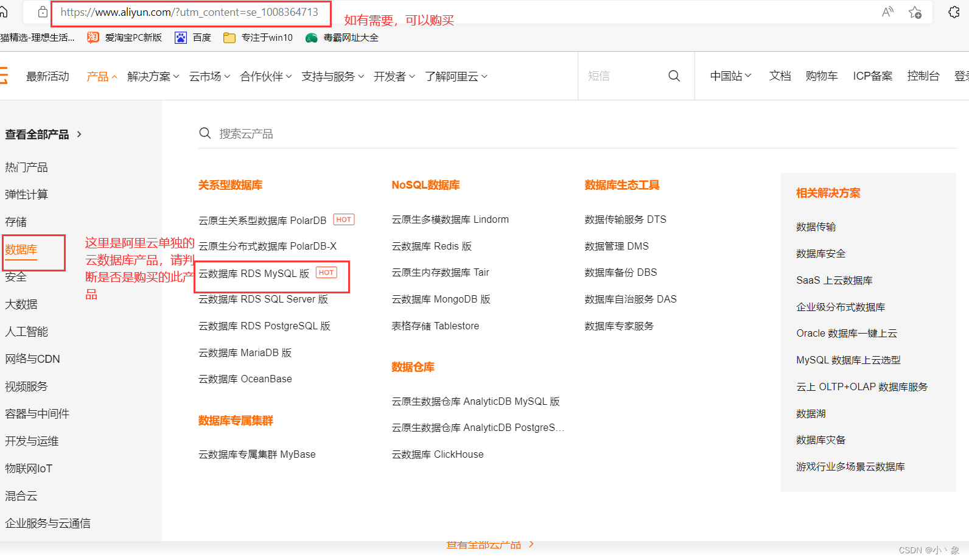
Task: Expand the 开发者 dropdown
Action: click(394, 77)
